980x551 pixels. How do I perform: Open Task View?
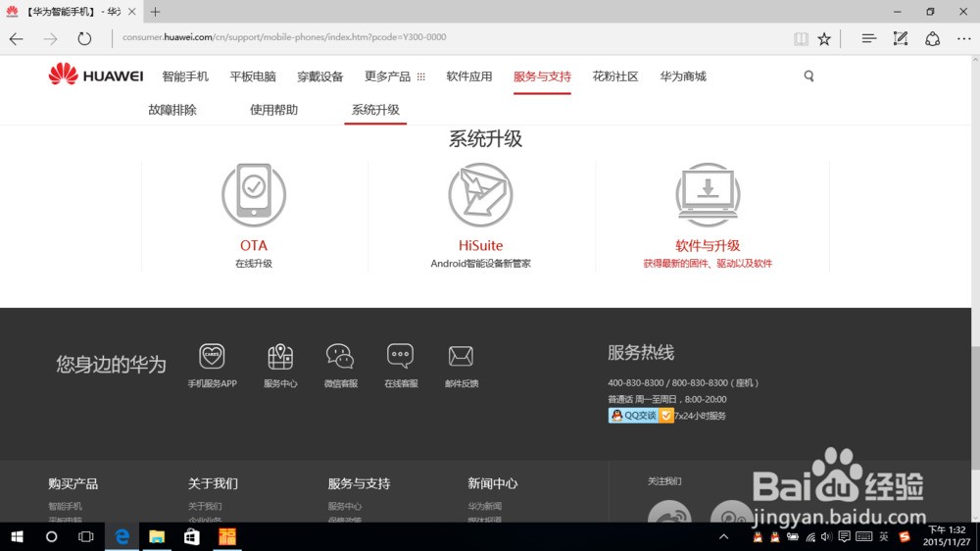click(85, 536)
